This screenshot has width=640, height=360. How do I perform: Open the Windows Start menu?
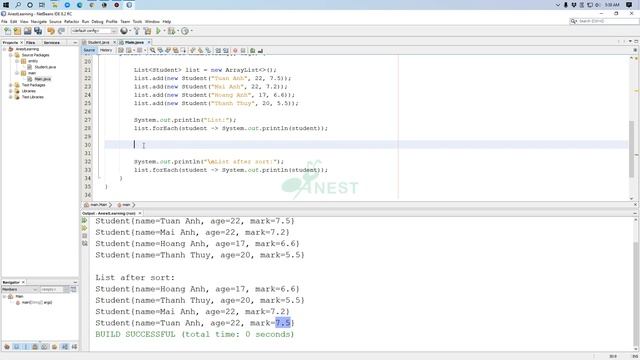click(6, 5)
